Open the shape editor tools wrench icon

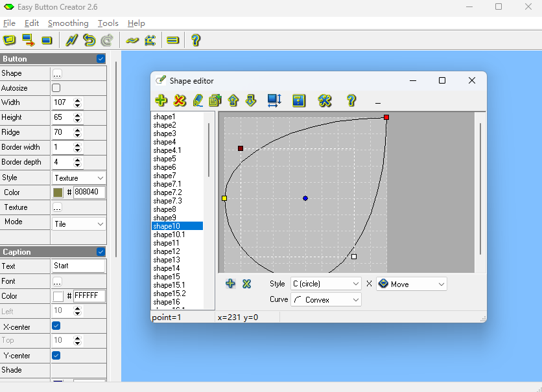(x=325, y=100)
